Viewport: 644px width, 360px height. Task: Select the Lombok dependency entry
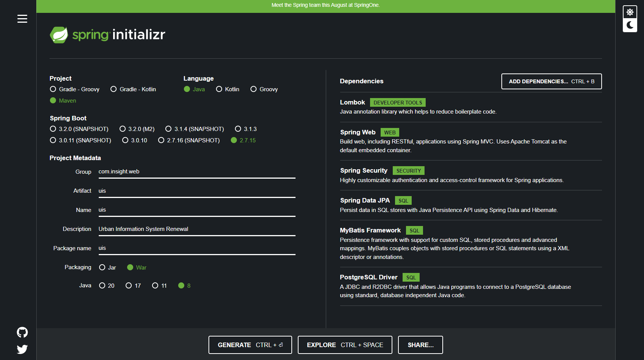tap(471, 107)
